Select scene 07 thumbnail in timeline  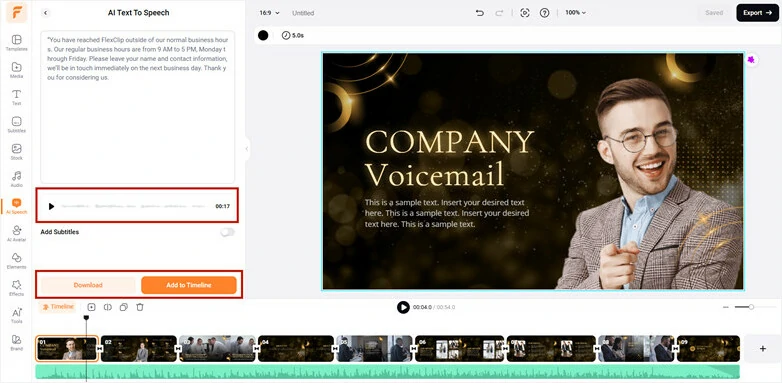(551, 348)
